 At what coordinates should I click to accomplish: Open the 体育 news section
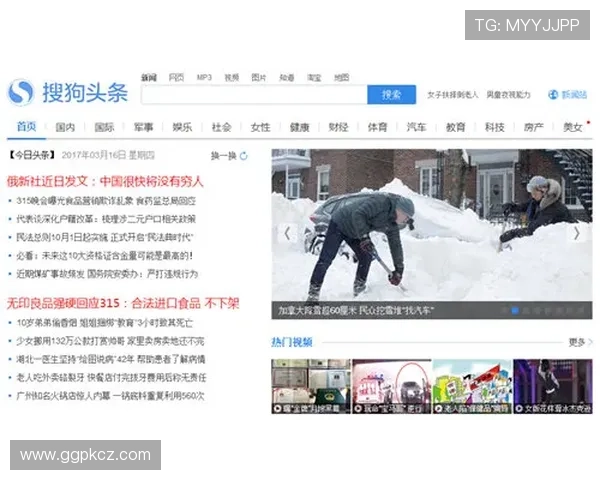377,127
